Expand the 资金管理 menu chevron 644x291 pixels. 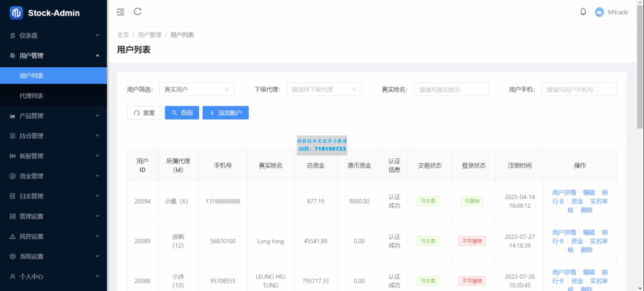pyautogui.click(x=97, y=176)
